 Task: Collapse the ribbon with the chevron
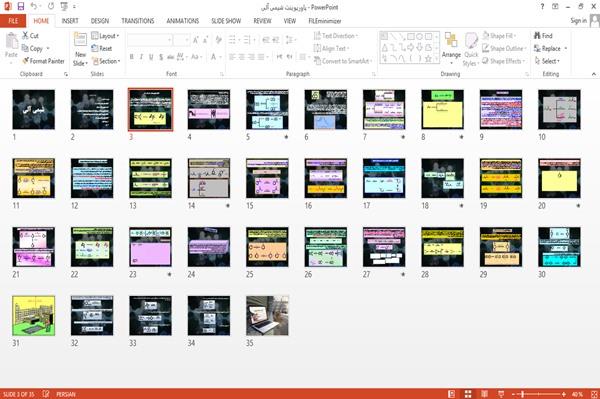[593, 74]
